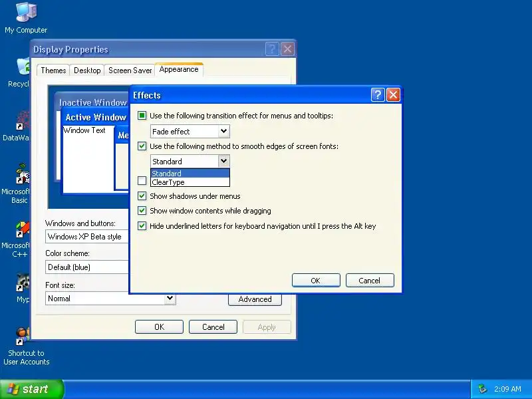Toggle the checkbox beside the font list

pos(142,180)
